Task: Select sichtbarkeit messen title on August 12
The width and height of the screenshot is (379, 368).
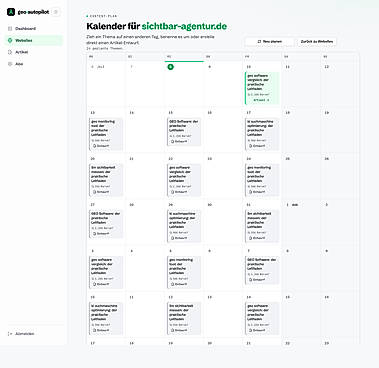Action: pyautogui.click(x=181, y=312)
